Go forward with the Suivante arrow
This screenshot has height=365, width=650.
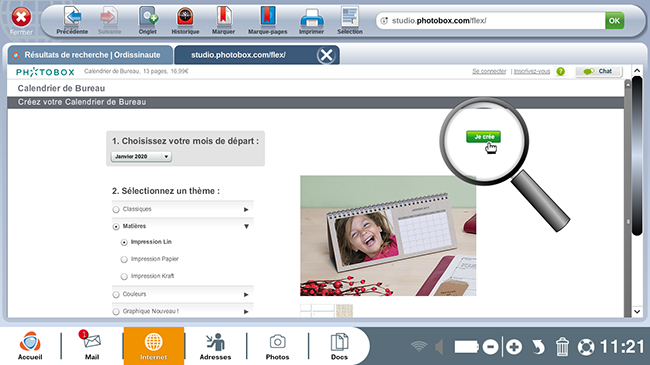[x=109, y=21]
